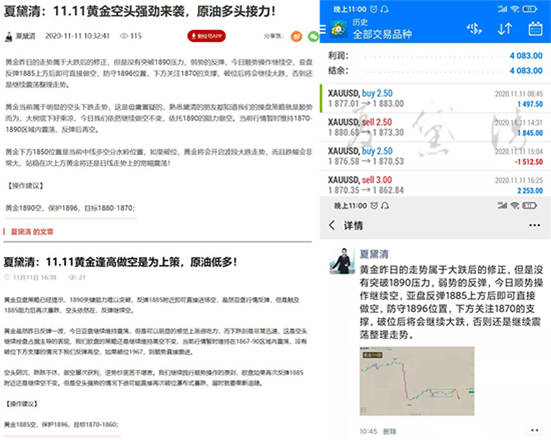
Task: Tap the signal bars icon in lower status bar
Action: pyautogui.click(x=503, y=205)
